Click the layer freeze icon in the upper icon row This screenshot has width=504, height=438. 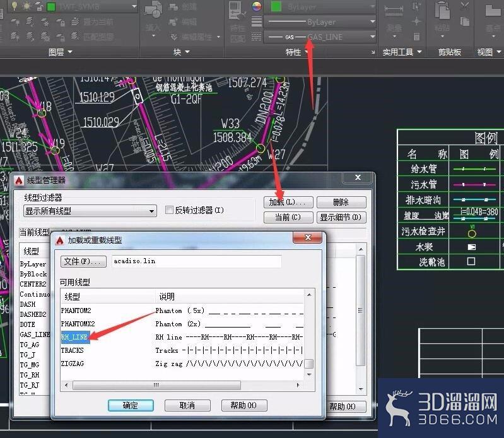(45, 21)
